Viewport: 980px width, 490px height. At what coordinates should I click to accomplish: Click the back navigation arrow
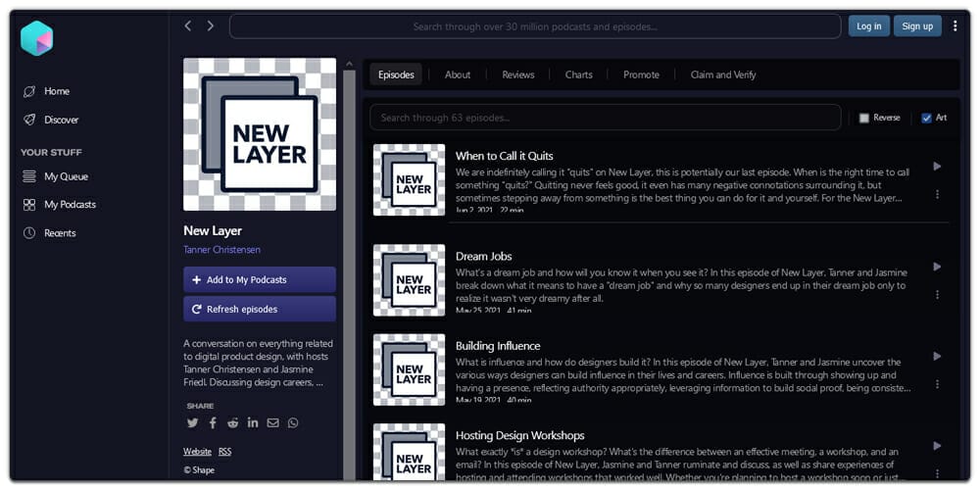point(188,26)
